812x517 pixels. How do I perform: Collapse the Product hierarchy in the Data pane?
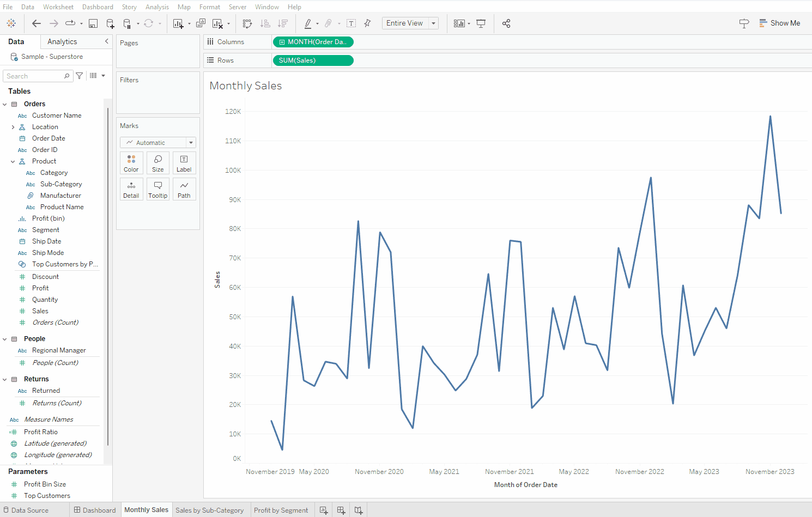click(13, 162)
